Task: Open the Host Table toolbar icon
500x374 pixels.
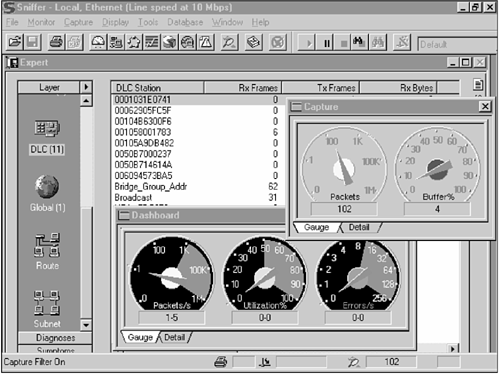Action: pos(116,42)
